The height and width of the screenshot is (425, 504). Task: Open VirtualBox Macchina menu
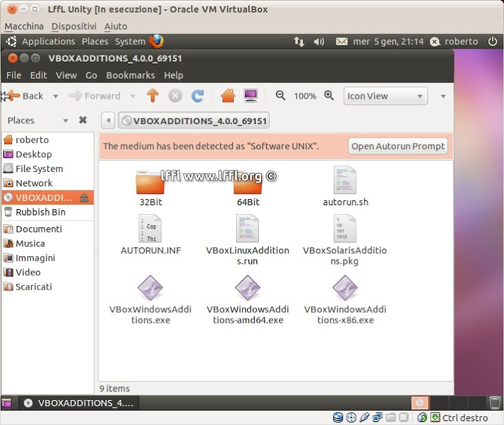[24, 26]
